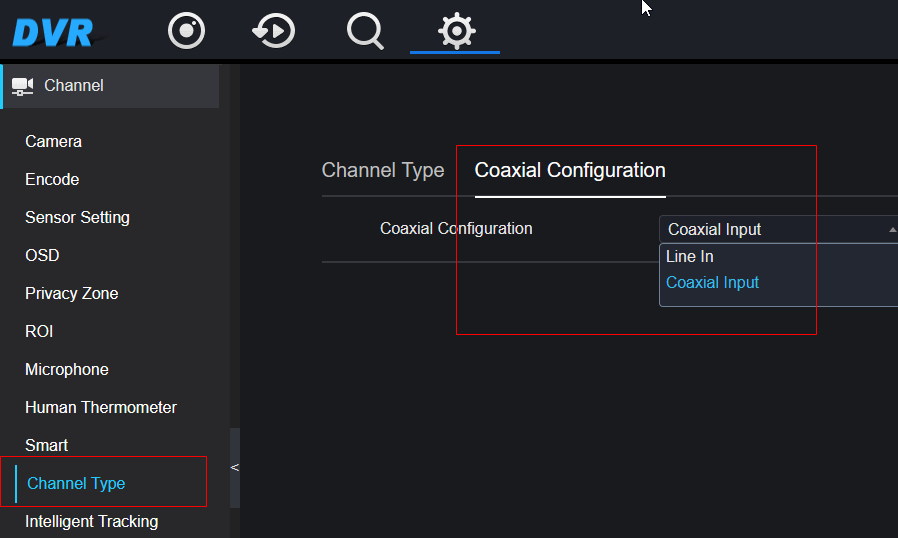Open the search magnifier icon

pyautogui.click(x=365, y=31)
